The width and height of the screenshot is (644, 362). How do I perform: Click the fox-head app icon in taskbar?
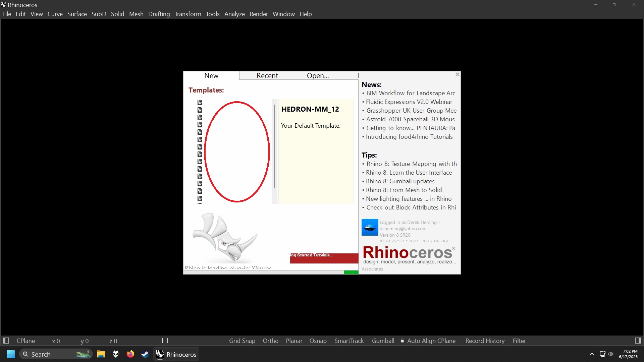(x=116, y=354)
